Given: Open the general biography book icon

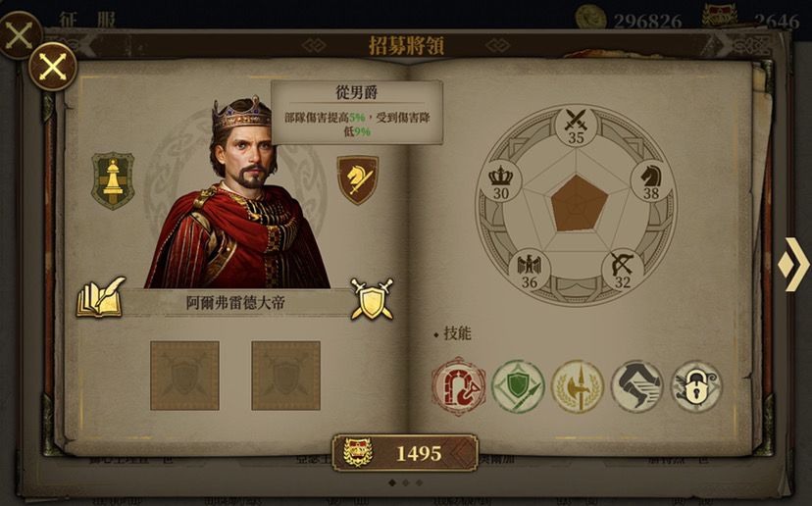Looking at the screenshot, I should tap(100, 297).
